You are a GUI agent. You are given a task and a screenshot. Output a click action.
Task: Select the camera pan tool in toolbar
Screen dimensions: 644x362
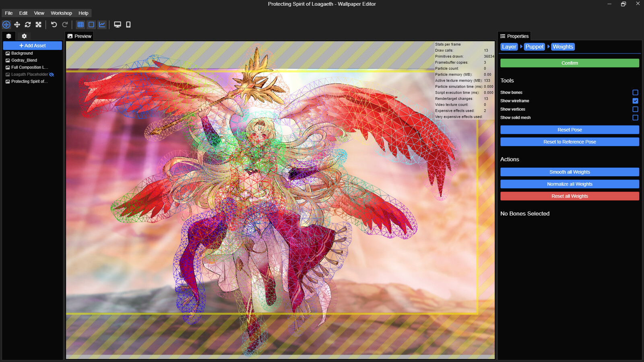click(x=6, y=25)
